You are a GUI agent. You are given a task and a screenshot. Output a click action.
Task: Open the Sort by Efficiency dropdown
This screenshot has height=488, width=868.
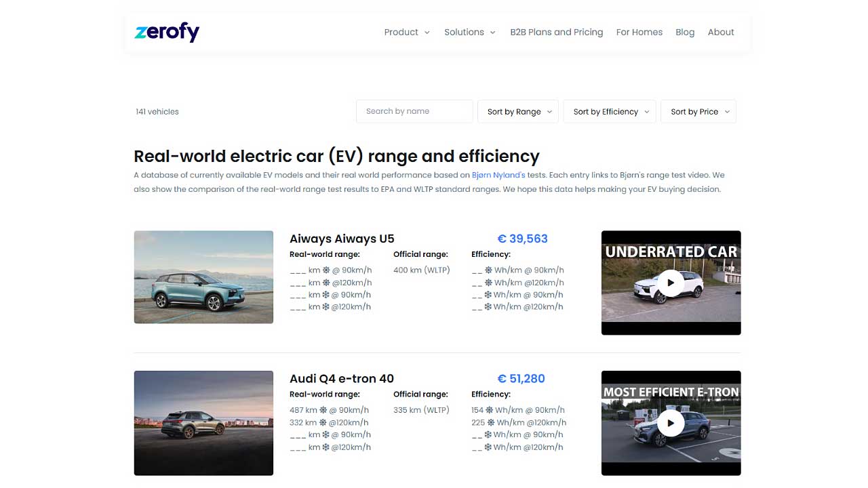(609, 111)
